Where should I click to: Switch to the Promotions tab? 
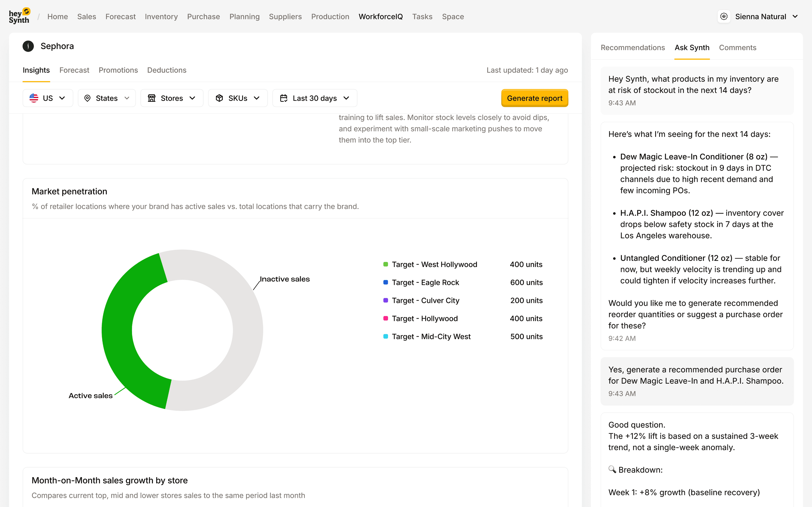click(x=118, y=70)
